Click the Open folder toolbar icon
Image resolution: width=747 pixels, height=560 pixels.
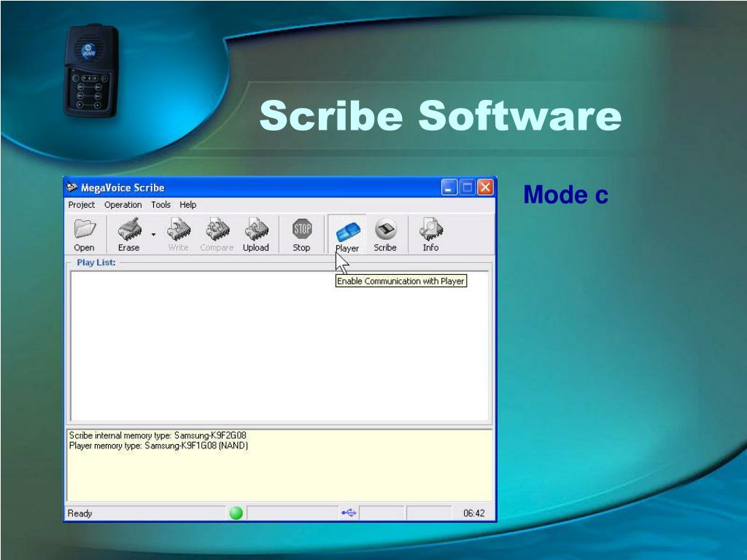click(x=85, y=230)
